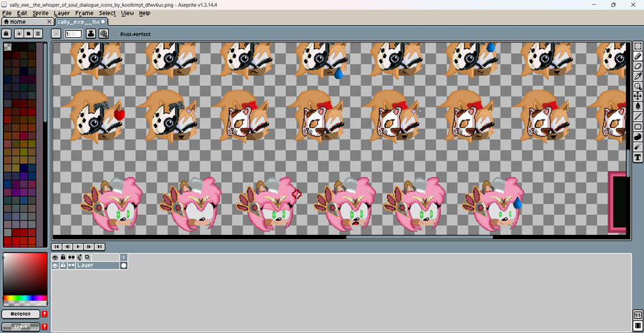Viewport: 644px width, 333px height.
Task: Click the horizontal canvas scrollbar
Action: pyautogui.click(x=419, y=237)
